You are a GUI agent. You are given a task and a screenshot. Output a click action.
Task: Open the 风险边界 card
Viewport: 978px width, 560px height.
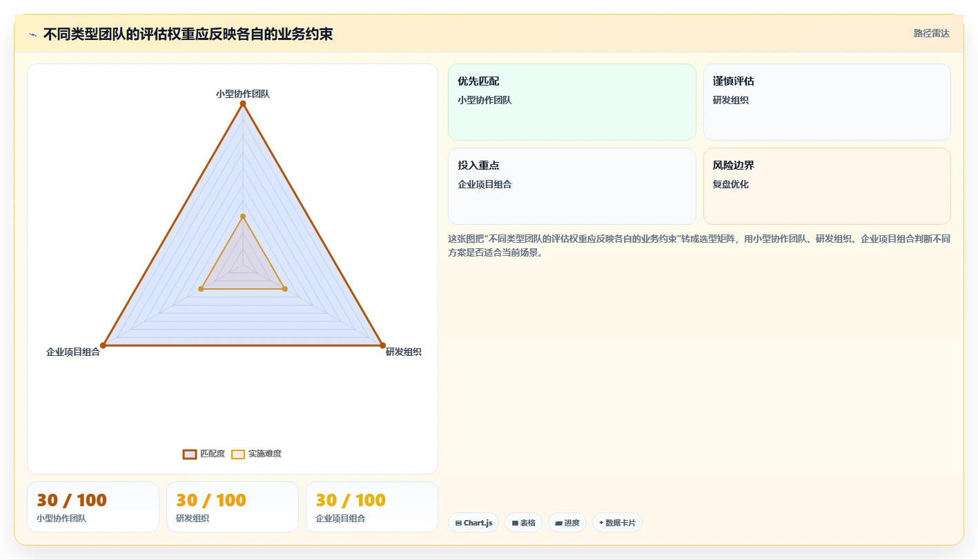(827, 186)
